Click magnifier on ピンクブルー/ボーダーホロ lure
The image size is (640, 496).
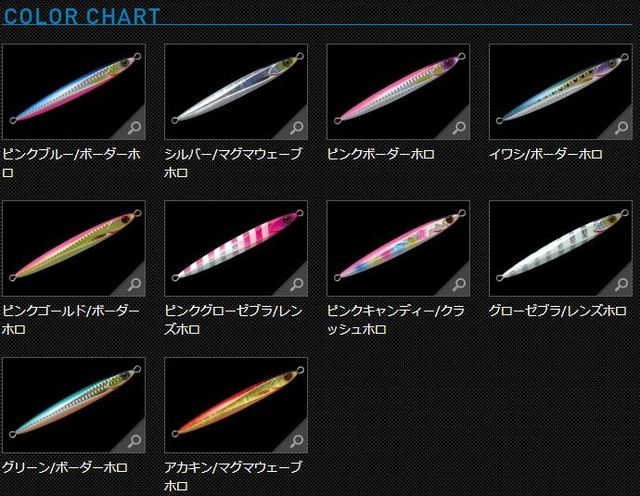click(x=134, y=127)
